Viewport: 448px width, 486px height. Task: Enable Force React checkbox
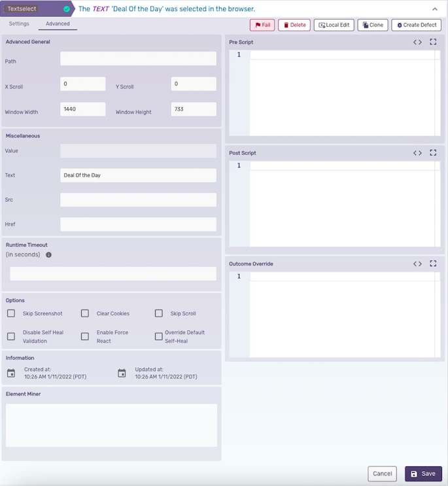tap(85, 336)
